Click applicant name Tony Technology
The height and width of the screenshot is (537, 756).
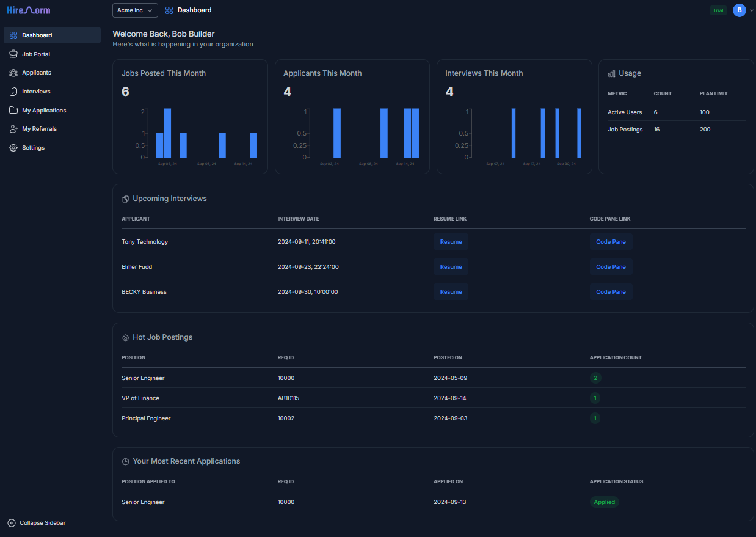(145, 242)
